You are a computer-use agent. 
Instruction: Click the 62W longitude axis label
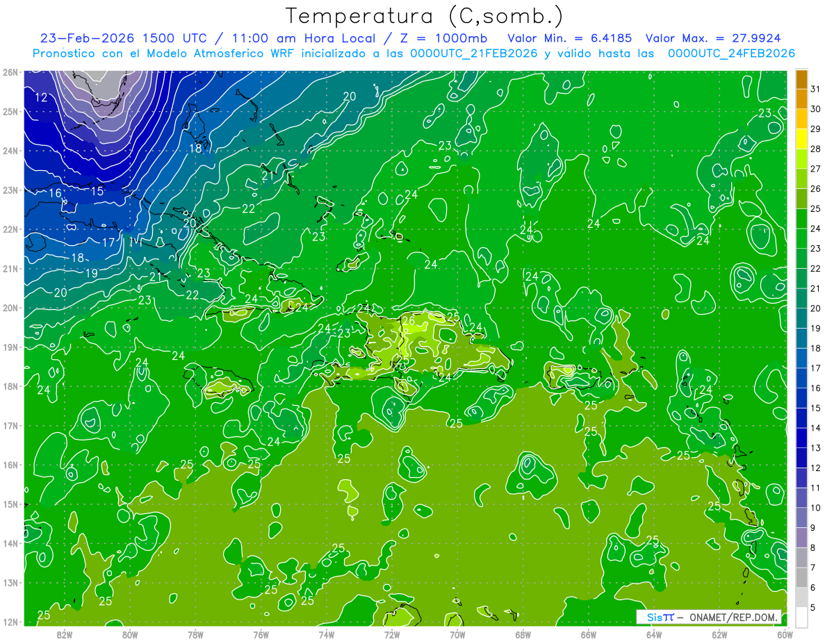pos(719,634)
